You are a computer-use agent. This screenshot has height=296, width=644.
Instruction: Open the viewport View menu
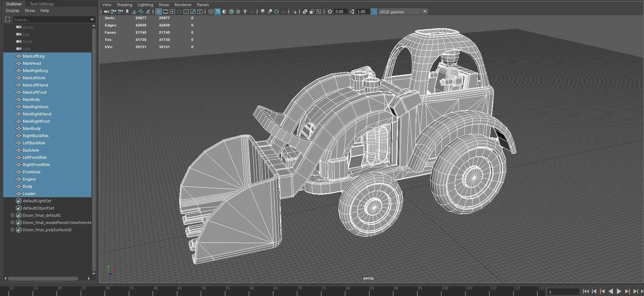[107, 5]
